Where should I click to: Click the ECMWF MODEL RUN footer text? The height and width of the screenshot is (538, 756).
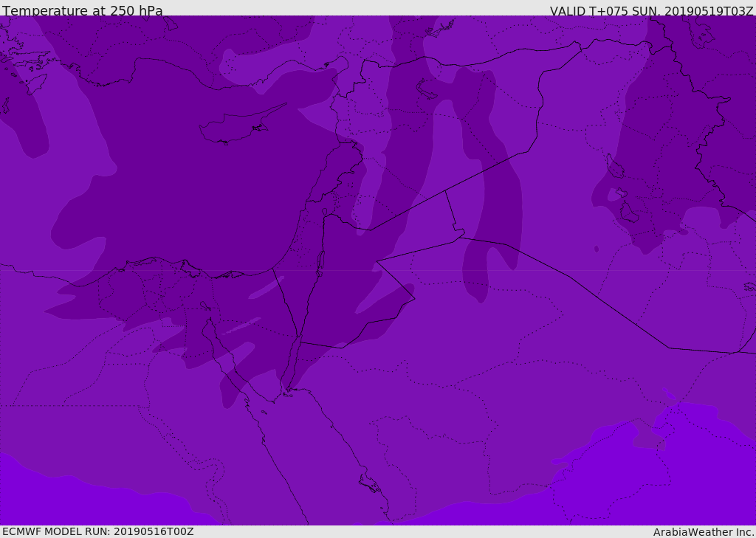coord(98,531)
